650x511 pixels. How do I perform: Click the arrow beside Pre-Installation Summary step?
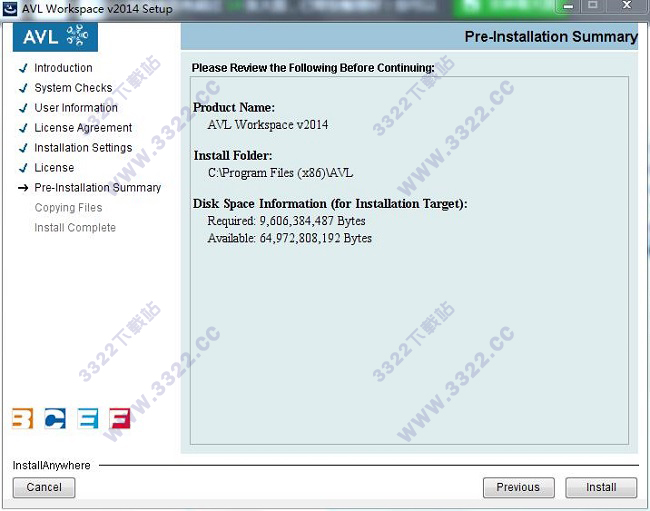[23, 188]
